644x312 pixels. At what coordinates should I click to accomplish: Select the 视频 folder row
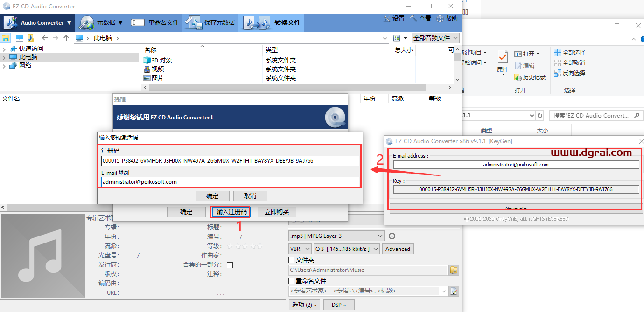(x=154, y=69)
